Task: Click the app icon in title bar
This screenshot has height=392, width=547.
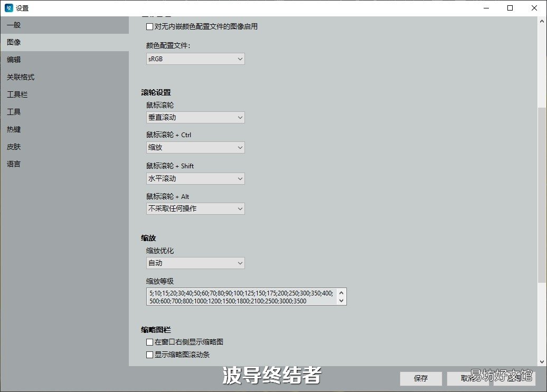Action: point(9,8)
